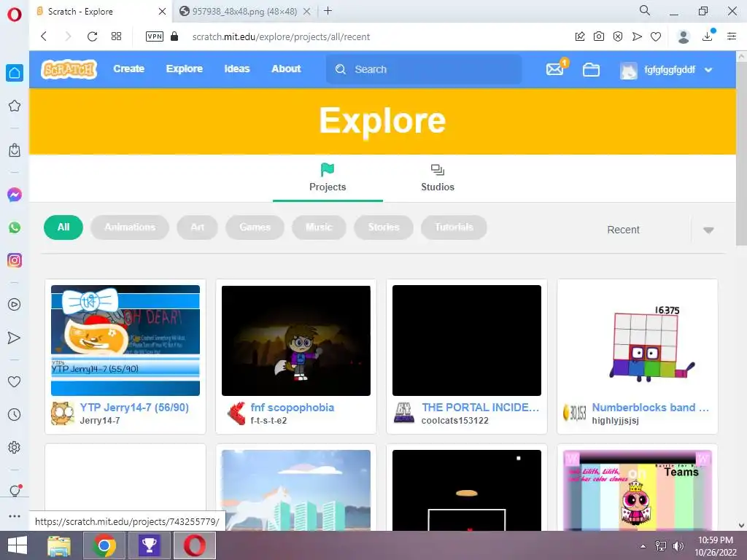Open Numberblocks 16375 project thumbnail
Image resolution: width=747 pixels, height=560 pixels.
tap(638, 341)
